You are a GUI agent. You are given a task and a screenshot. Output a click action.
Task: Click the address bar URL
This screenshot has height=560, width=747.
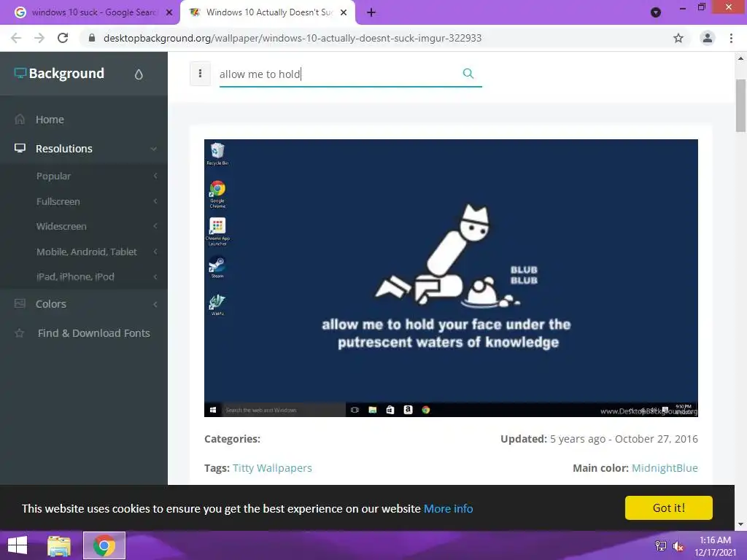(292, 38)
